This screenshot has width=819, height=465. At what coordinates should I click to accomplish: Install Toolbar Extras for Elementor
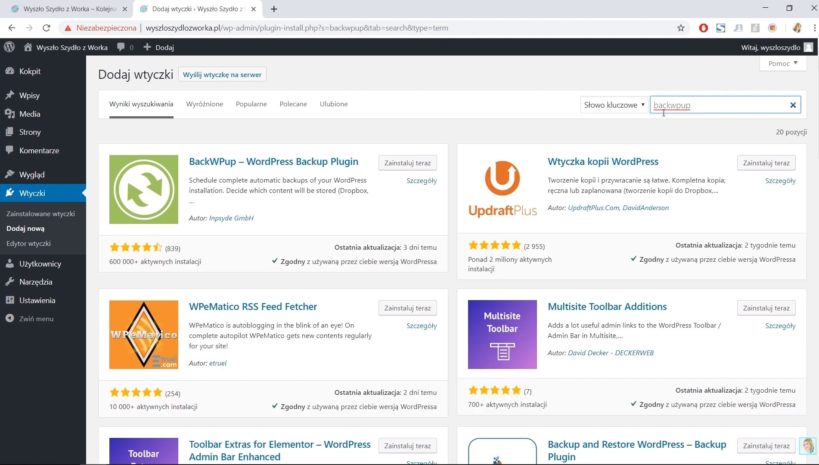(407, 446)
